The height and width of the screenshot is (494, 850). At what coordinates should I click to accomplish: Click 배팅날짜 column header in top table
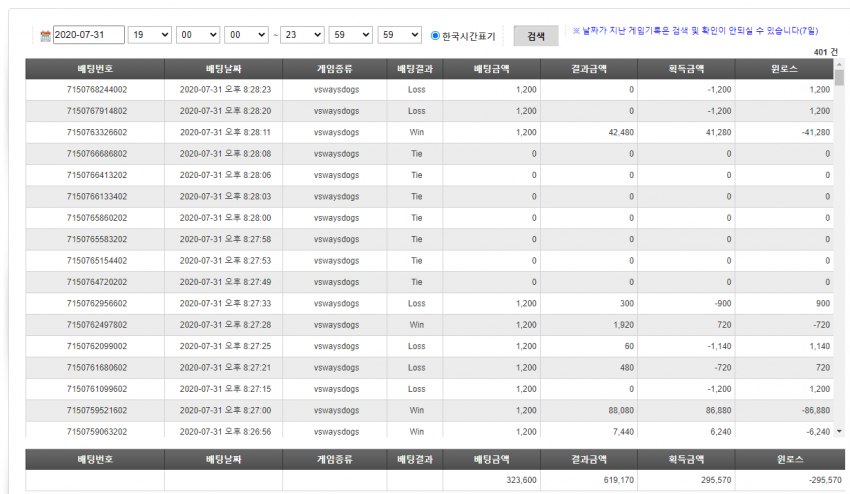pos(223,69)
